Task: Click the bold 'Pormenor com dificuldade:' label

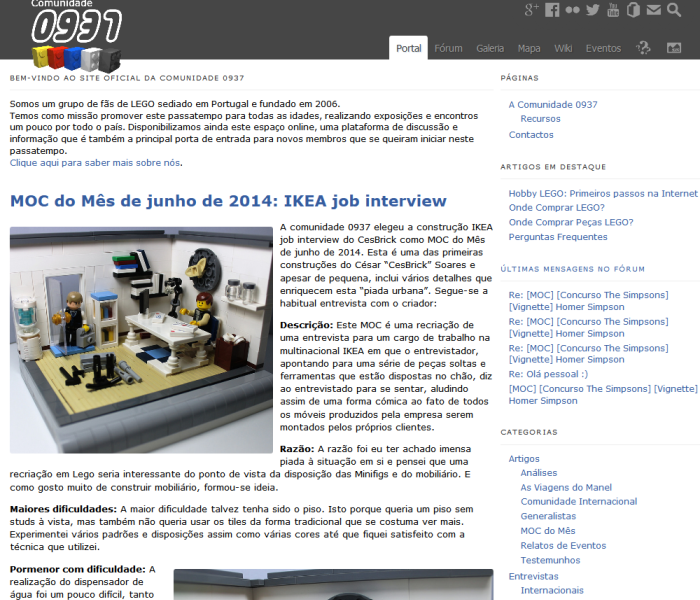Action: pyautogui.click(x=78, y=569)
